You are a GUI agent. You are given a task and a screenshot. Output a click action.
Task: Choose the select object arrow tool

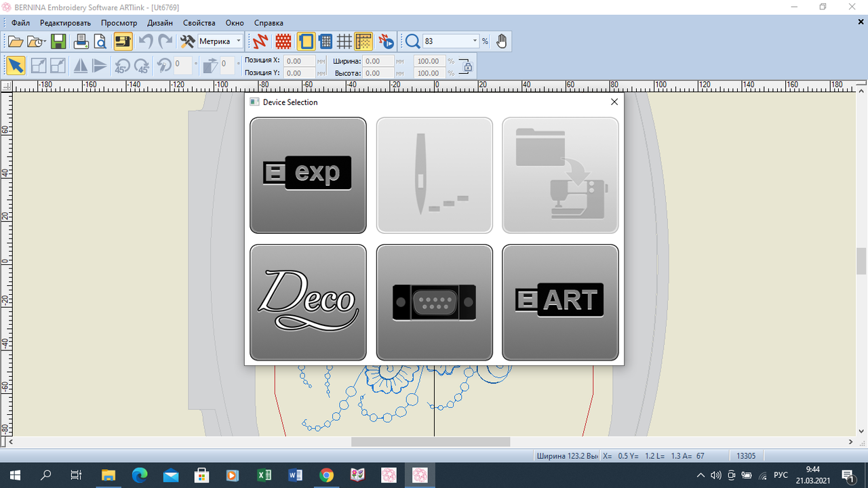coord(15,66)
